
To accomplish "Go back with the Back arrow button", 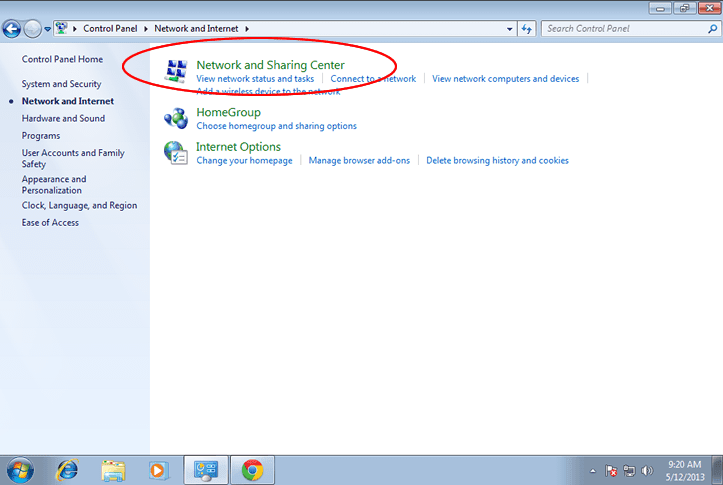I will click(12, 29).
